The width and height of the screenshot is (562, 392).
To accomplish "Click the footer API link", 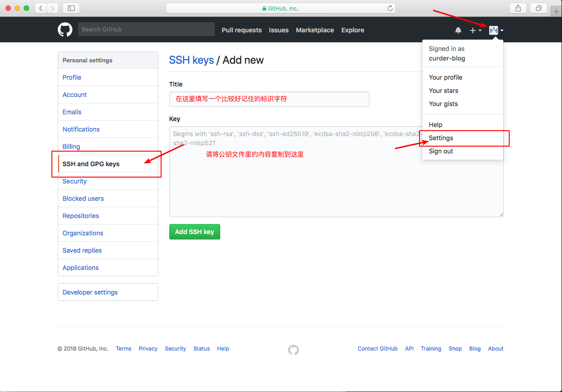I will pyautogui.click(x=410, y=349).
